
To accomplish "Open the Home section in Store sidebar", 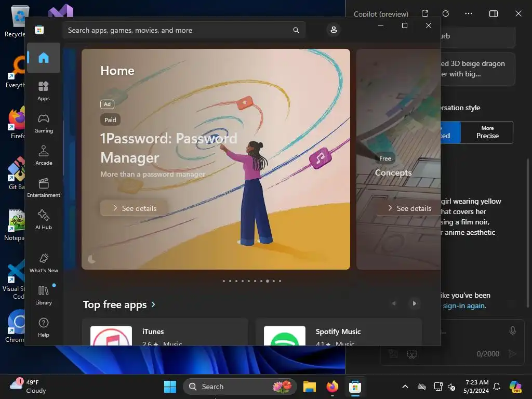I will tap(44, 58).
